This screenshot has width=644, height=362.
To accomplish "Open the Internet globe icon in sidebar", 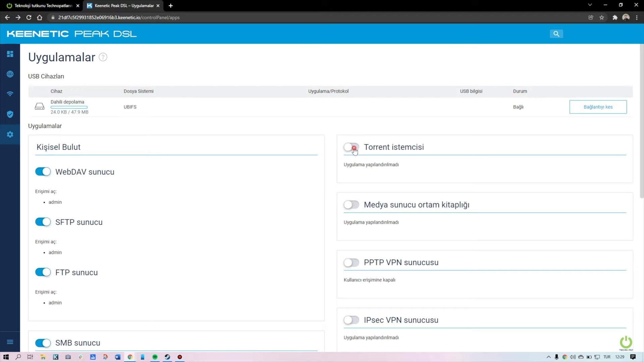I will click(10, 74).
